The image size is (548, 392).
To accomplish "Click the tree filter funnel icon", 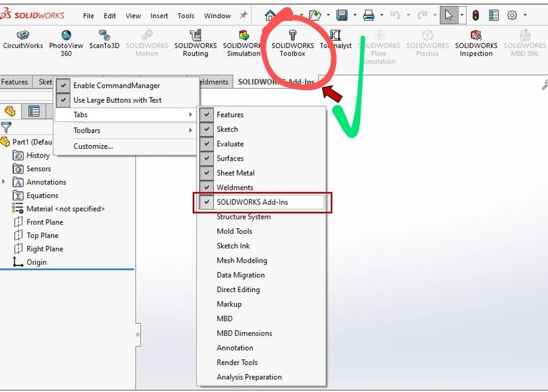I will coord(6,127).
